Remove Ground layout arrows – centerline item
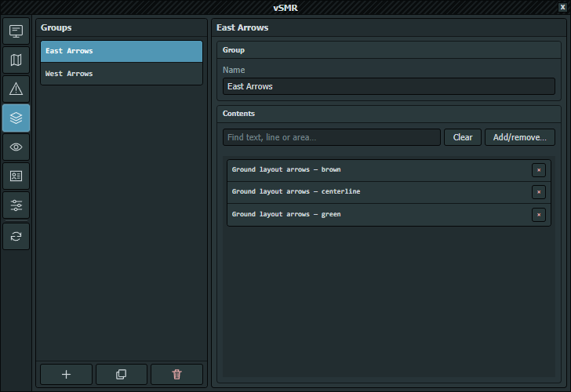 coord(539,192)
